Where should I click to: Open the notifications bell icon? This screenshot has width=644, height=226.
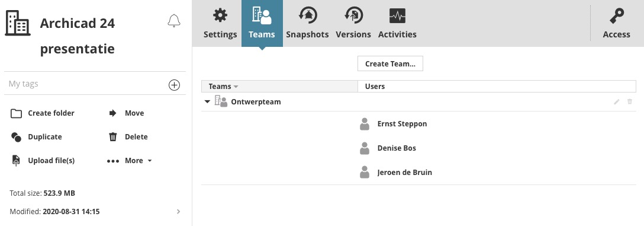(174, 21)
